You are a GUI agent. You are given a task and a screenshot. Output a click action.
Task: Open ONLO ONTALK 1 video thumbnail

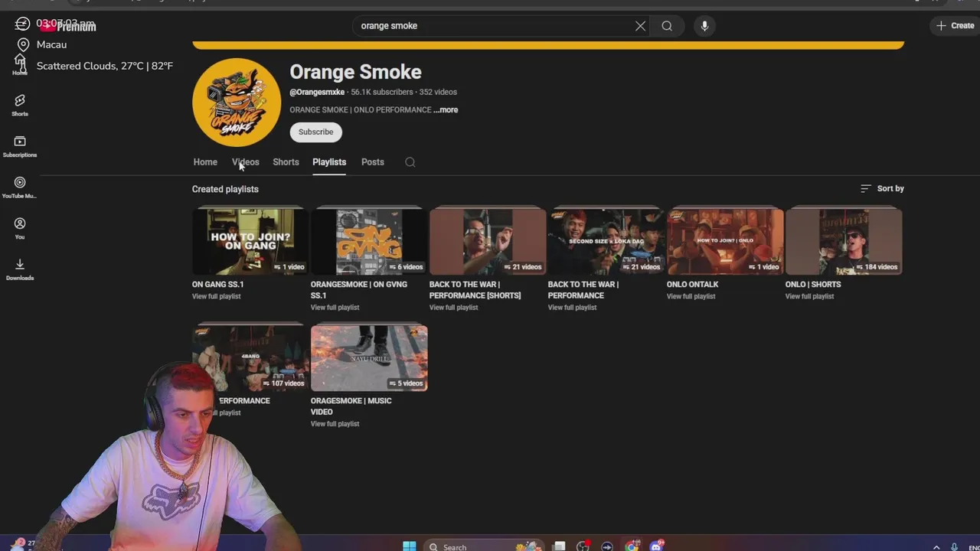click(725, 241)
